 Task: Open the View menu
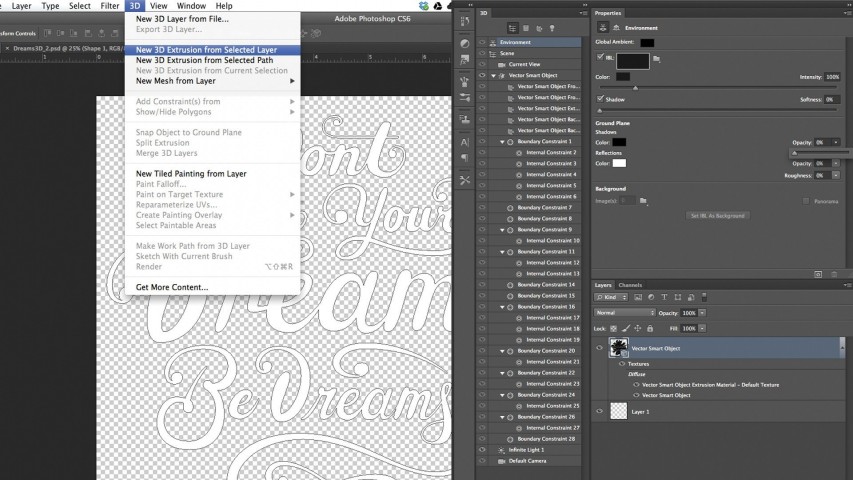pos(158,6)
